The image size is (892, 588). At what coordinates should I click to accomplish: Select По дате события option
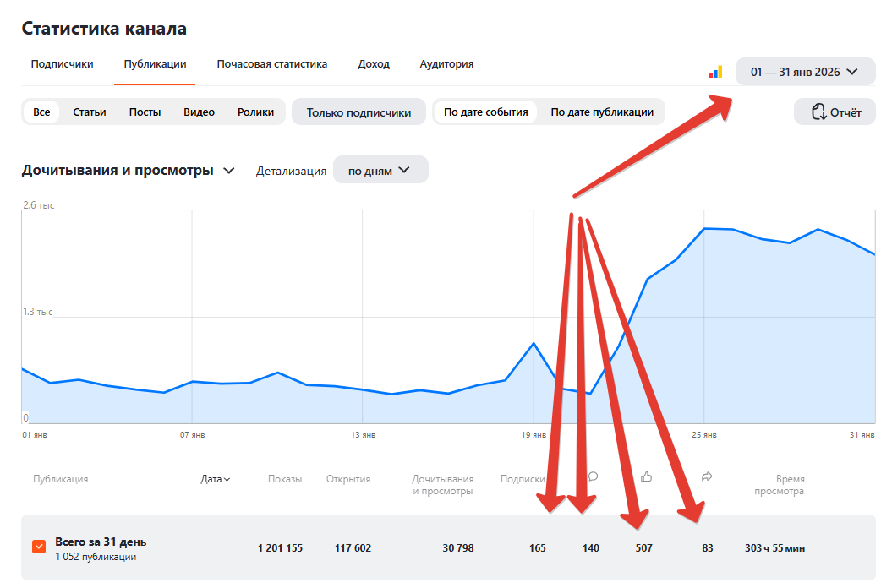coord(486,112)
